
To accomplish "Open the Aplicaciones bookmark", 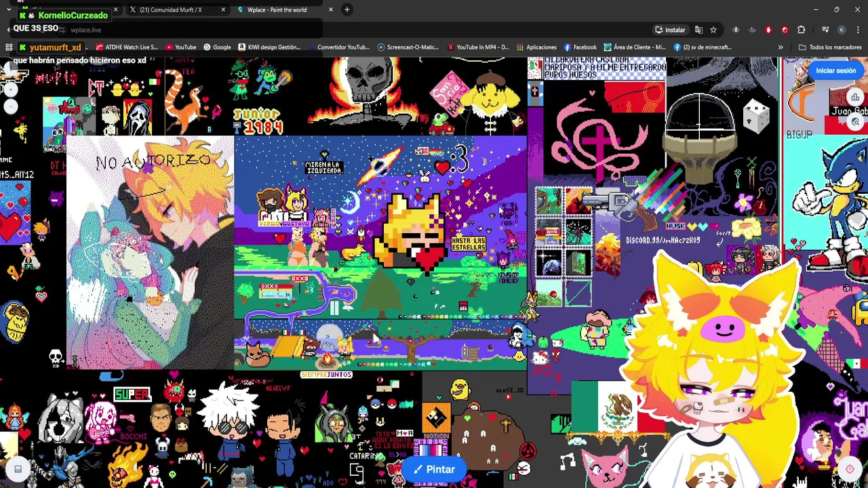I will pyautogui.click(x=536, y=47).
